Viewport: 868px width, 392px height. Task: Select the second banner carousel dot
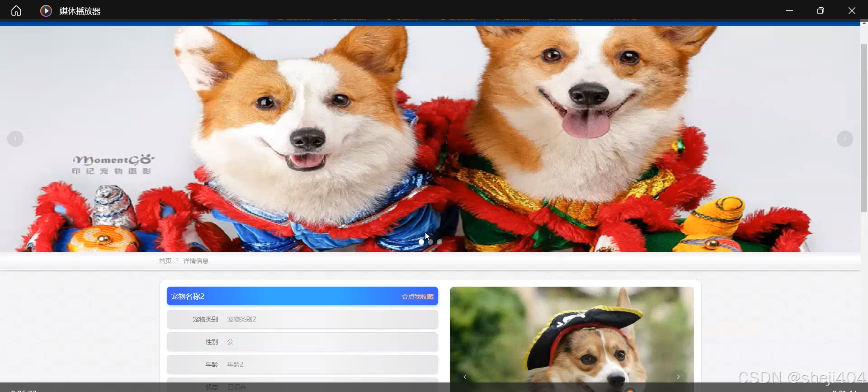click(430, 242)
